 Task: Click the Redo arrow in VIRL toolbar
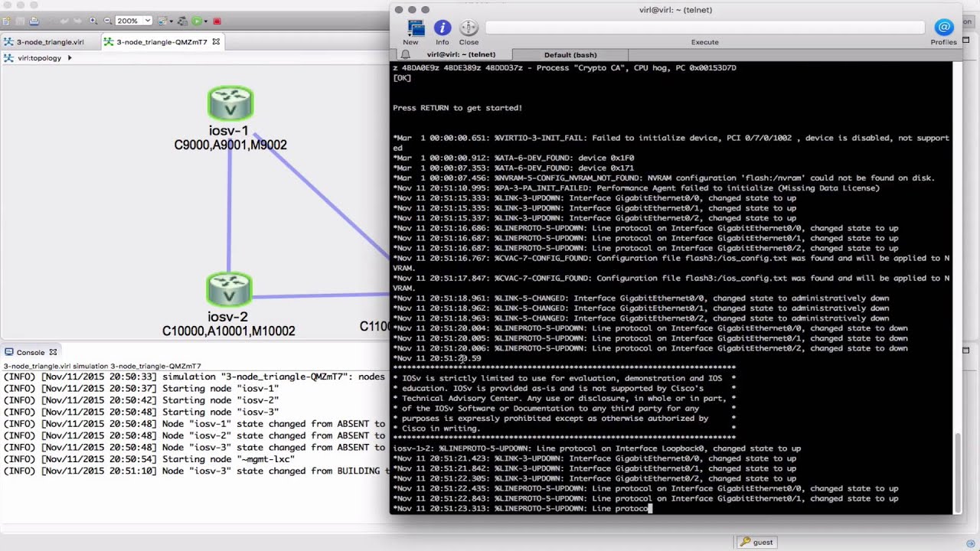pos(77,21)
